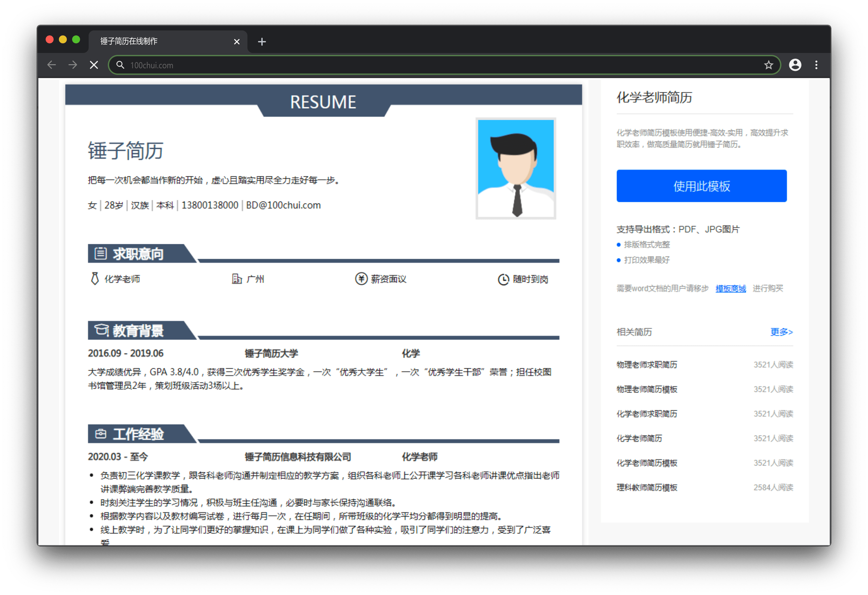Click the 2020.03 - 至今 date text
868x595 pixels.
[118, 457]
